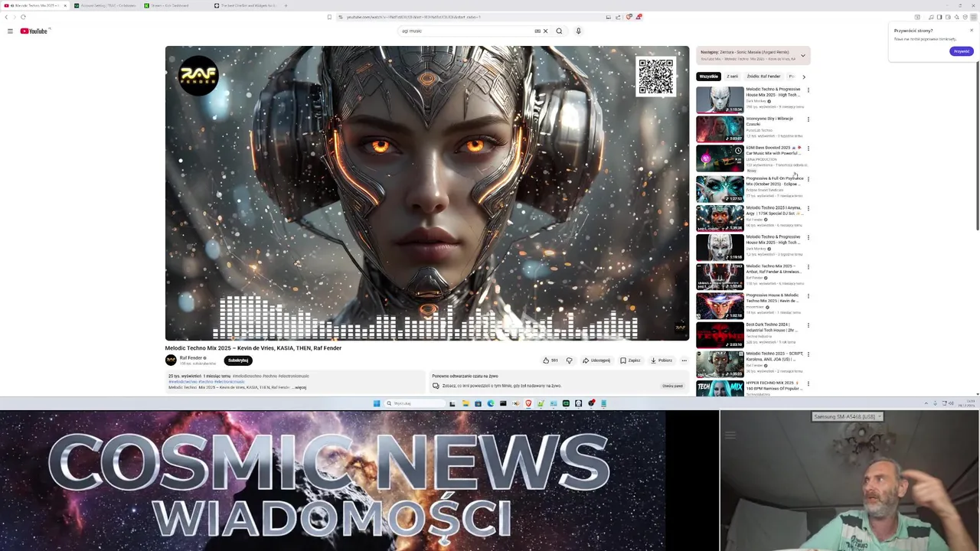Screen dimensions: 980x551
Task: Select the Z serii filter chip
Action: pos(732,77)
